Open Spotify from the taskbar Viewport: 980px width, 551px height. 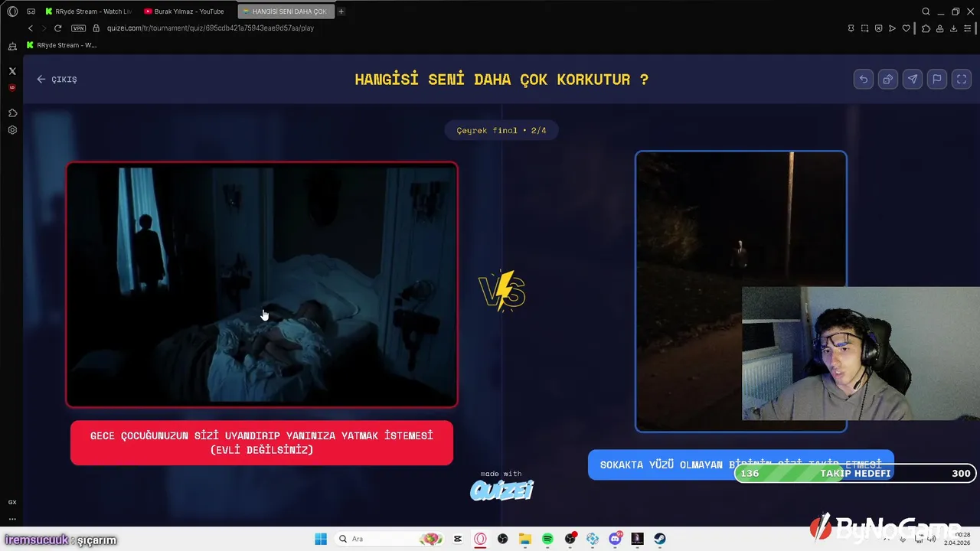pos(547,539)
